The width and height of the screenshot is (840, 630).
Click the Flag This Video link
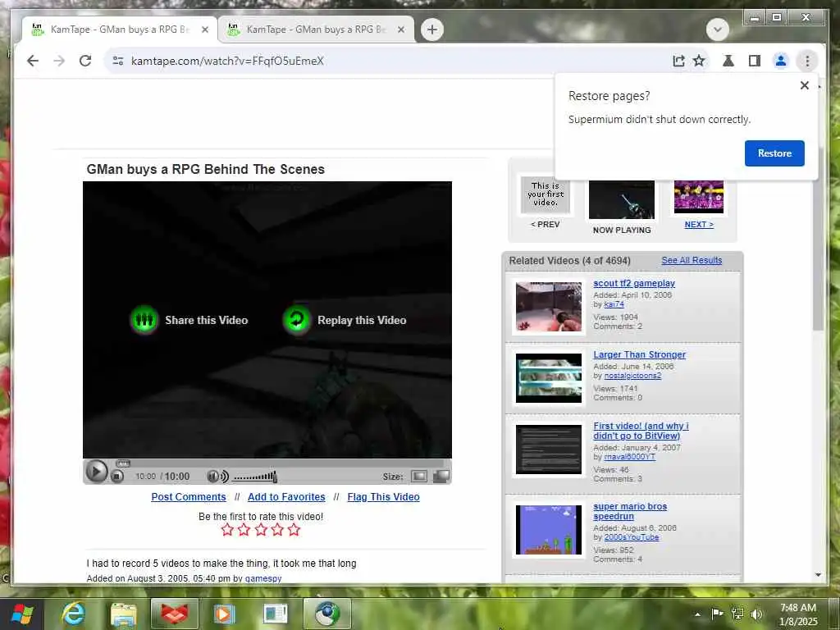(x=383, y=496)
